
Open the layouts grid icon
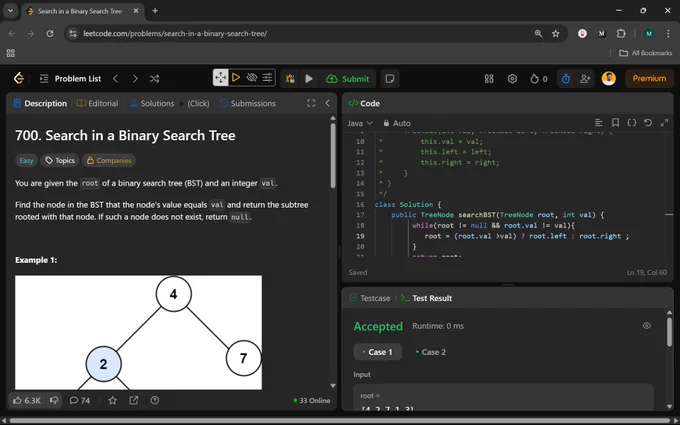click(x=489, y=78)
